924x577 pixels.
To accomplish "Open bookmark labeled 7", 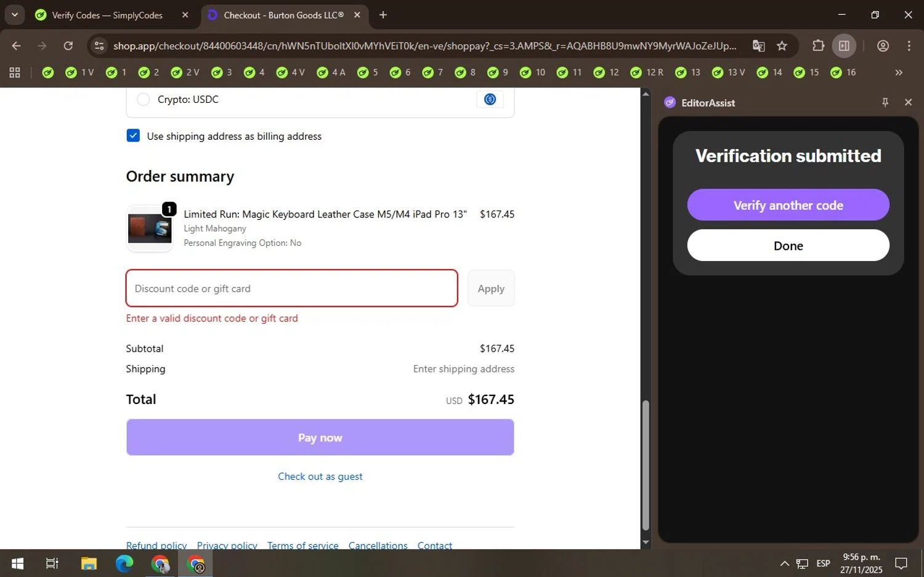I will (x=432, y=73).
